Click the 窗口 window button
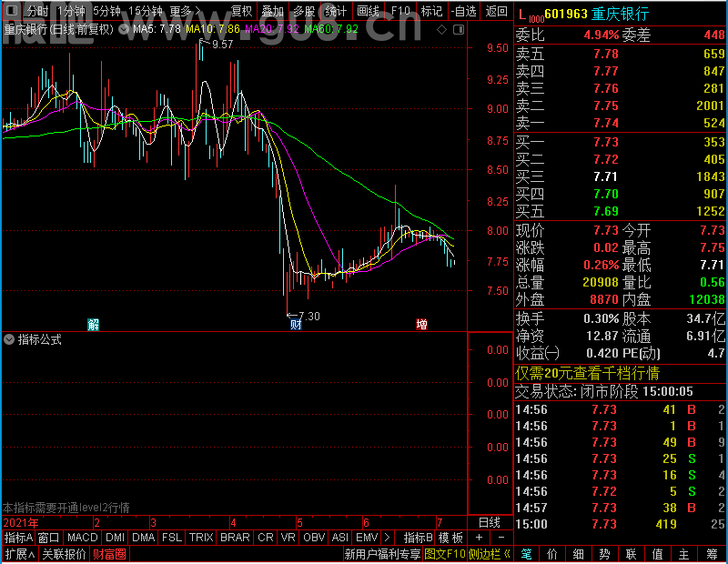 pos(49,538)
